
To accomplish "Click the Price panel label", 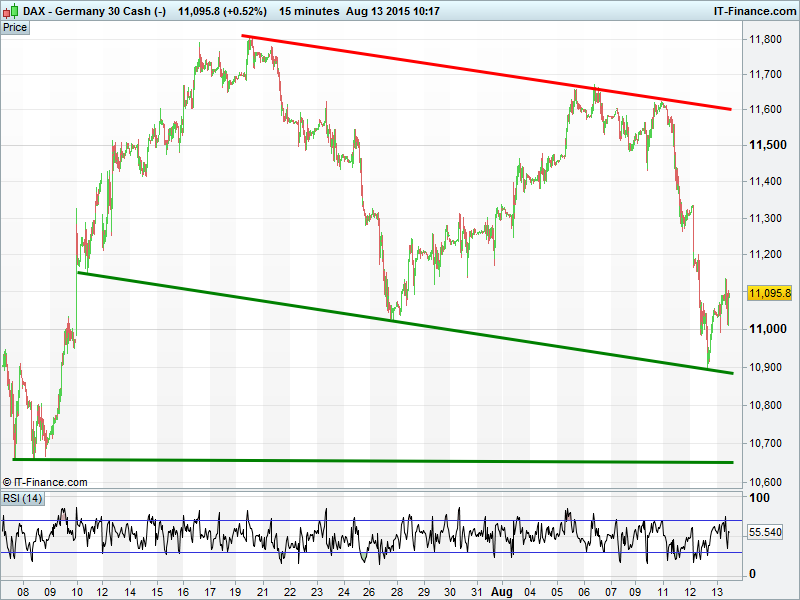I will [x=15, y=27].
